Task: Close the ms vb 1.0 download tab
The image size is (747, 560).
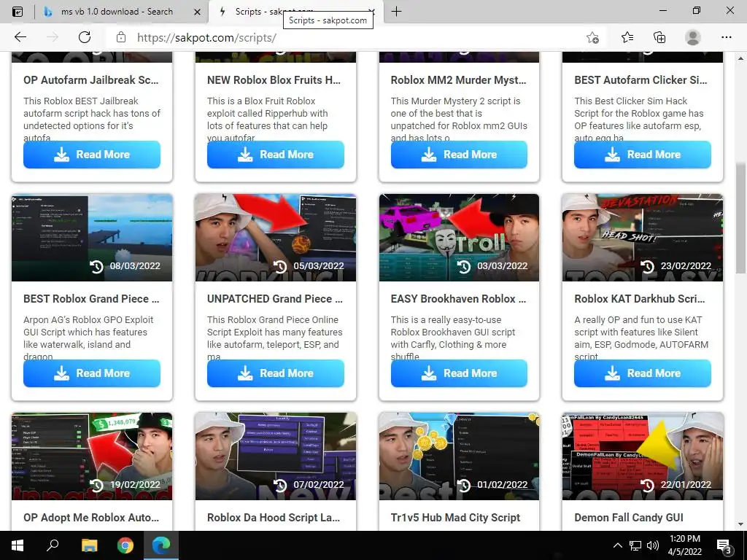Action: [x=197, y=12]
